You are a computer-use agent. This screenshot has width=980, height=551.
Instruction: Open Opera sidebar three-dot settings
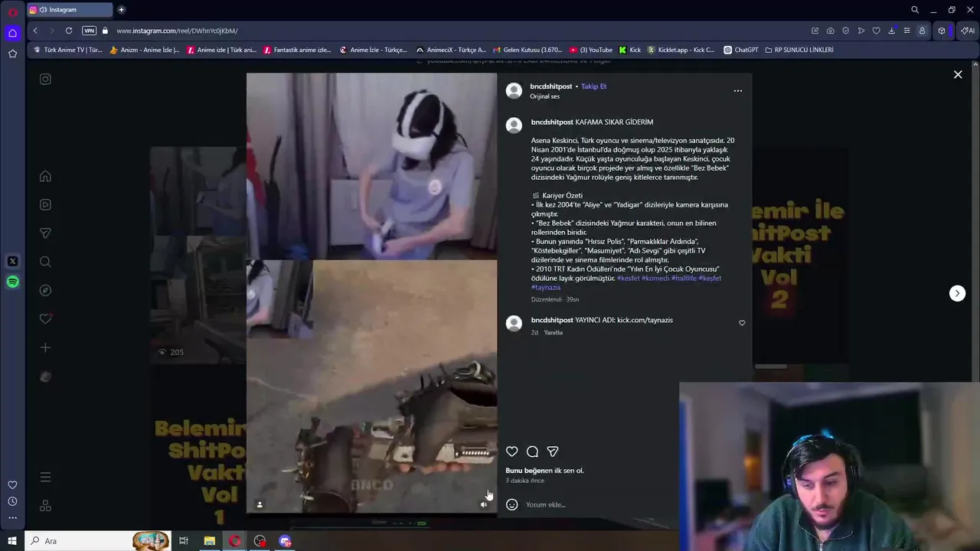point(12,518)
